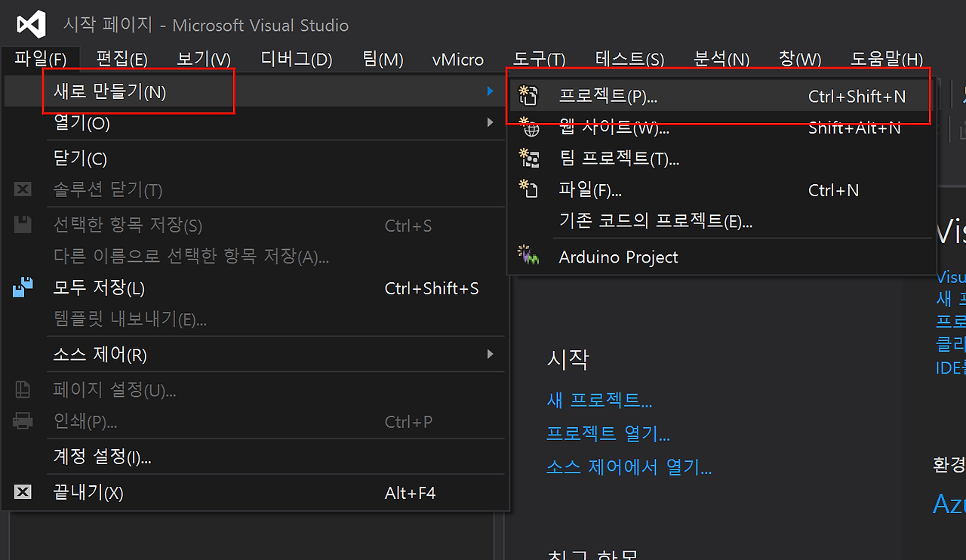The width and height of the screenshot is (966, 560).
Task: Choose 끝내기(X) to exit
Action: [255, 492]
